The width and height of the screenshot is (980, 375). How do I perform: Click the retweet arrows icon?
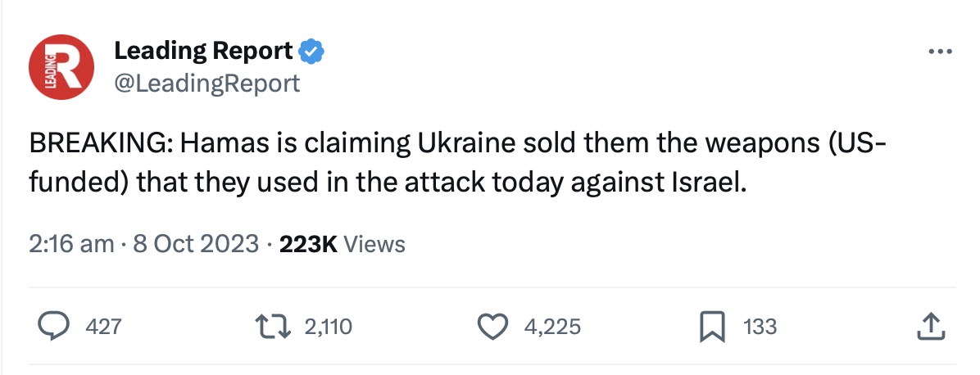click(x=274, y=326)
